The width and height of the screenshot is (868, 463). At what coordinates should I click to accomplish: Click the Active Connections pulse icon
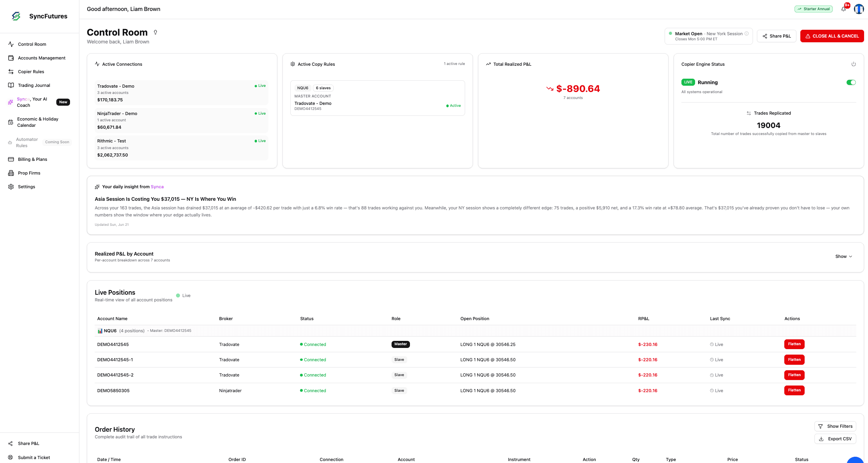97,64
